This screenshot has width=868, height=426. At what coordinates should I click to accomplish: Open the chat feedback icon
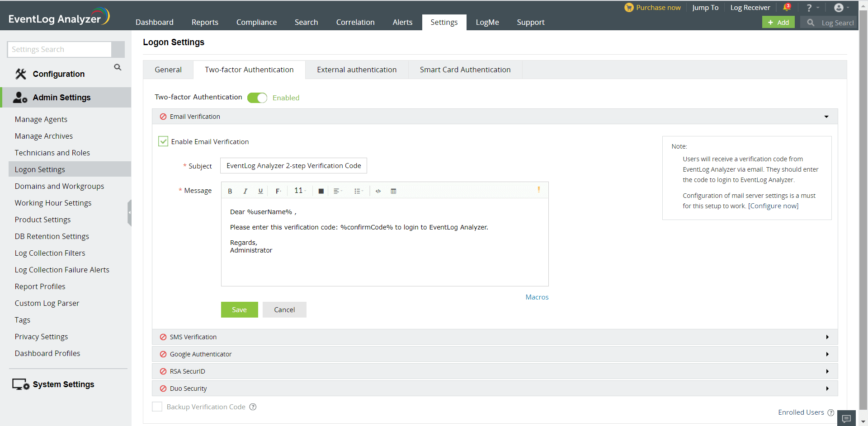pyautogui.click(x=846, y=418)
